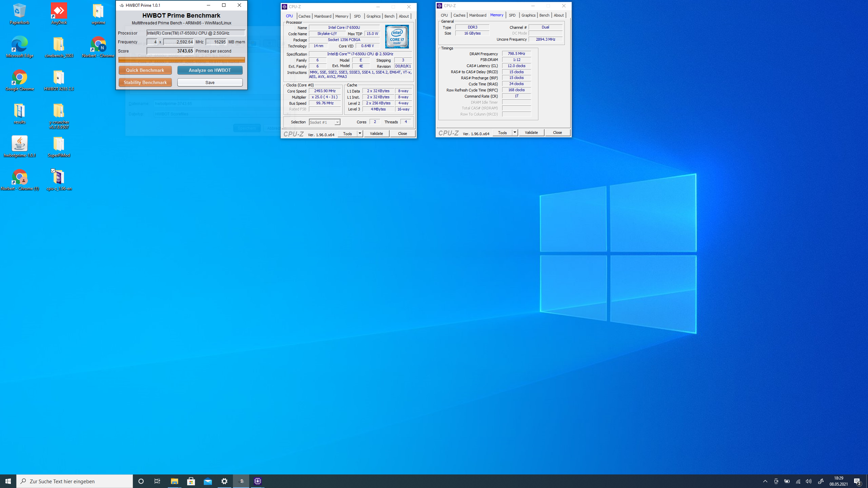The height and width of the screenshot is (488, 868).
Task: Open the battery status tray icon
Action: pyautogui.click(x=787, y=481)
